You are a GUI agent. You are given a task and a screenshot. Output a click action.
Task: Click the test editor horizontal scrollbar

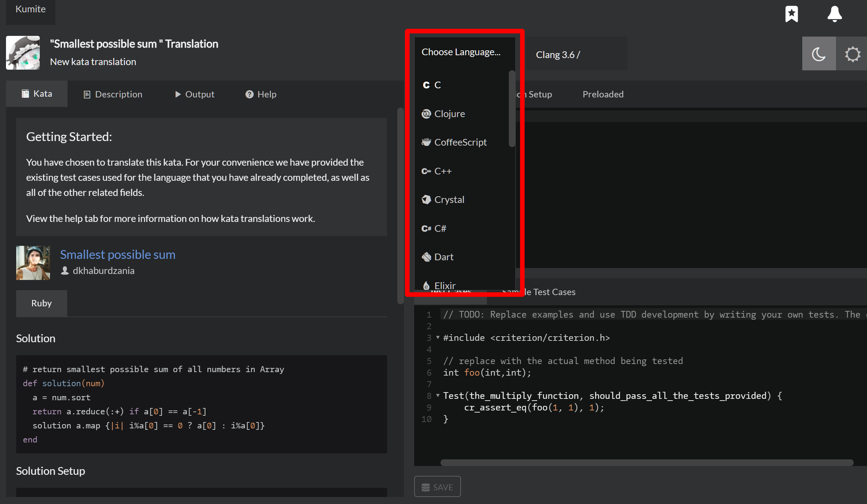[647, 462]
